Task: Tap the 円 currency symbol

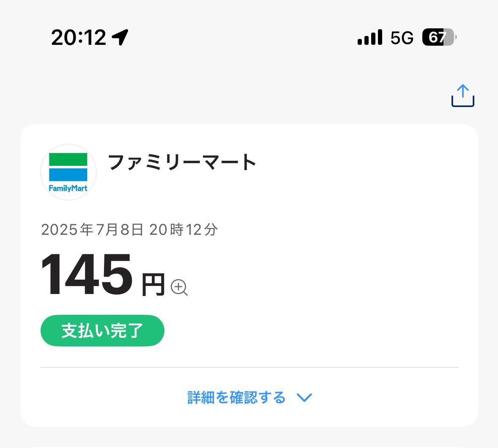Action: pos(153,285)
